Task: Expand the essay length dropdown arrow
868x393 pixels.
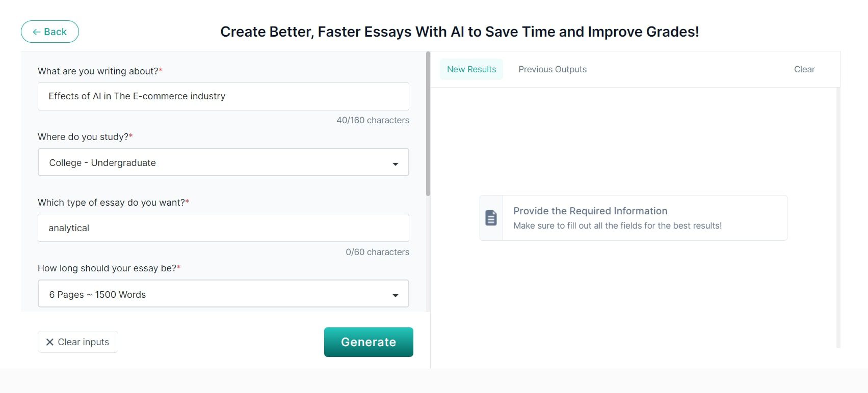Action: 396,295
